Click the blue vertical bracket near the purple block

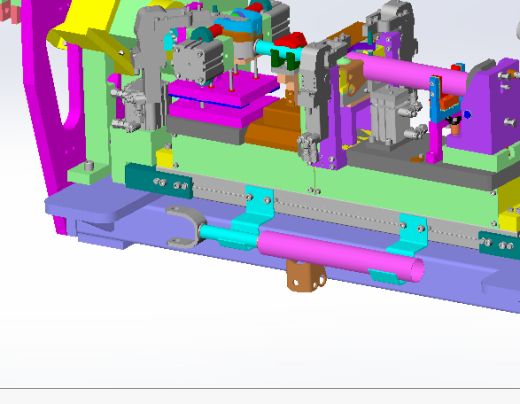tap(436, 99)
